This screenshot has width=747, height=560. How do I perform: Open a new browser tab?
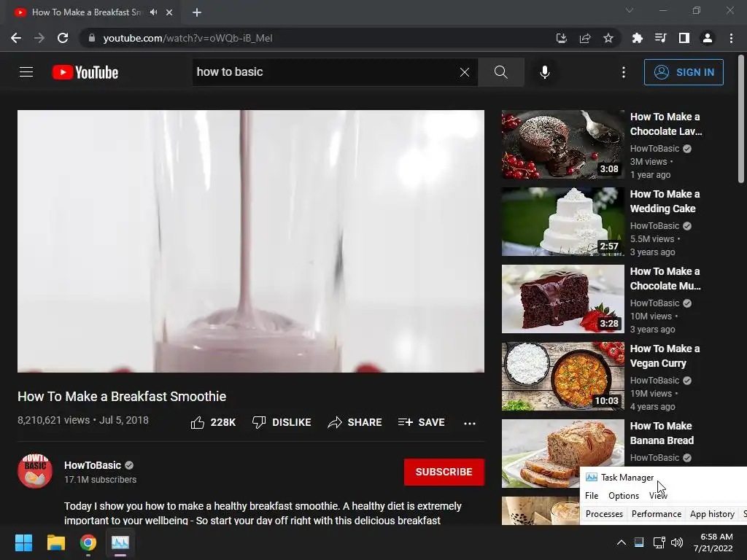point(197,12)
